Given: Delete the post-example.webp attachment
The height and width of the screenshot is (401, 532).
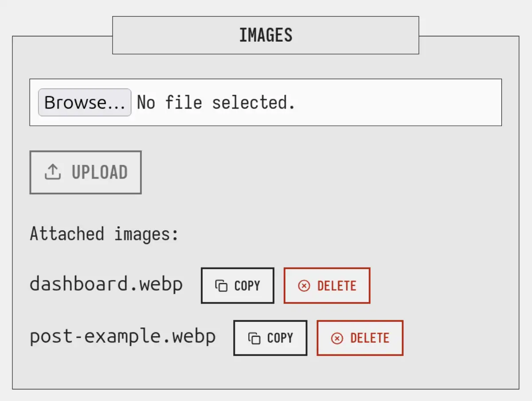Looking at the screenshot, I should [x=360, y=338].
